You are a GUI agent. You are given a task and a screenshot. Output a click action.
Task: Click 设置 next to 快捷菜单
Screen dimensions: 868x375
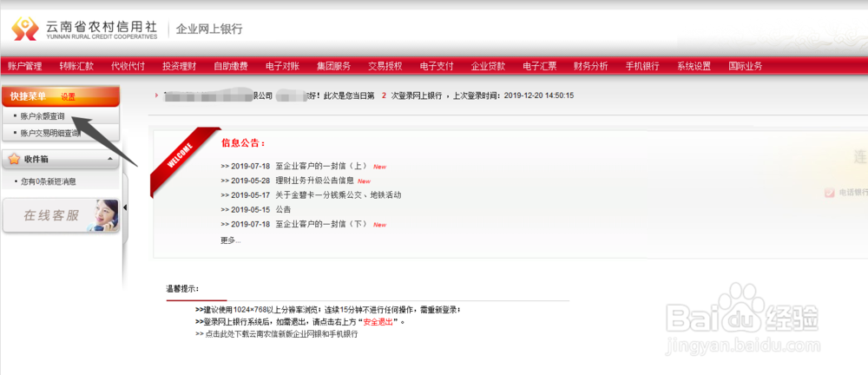pos(68,97)
